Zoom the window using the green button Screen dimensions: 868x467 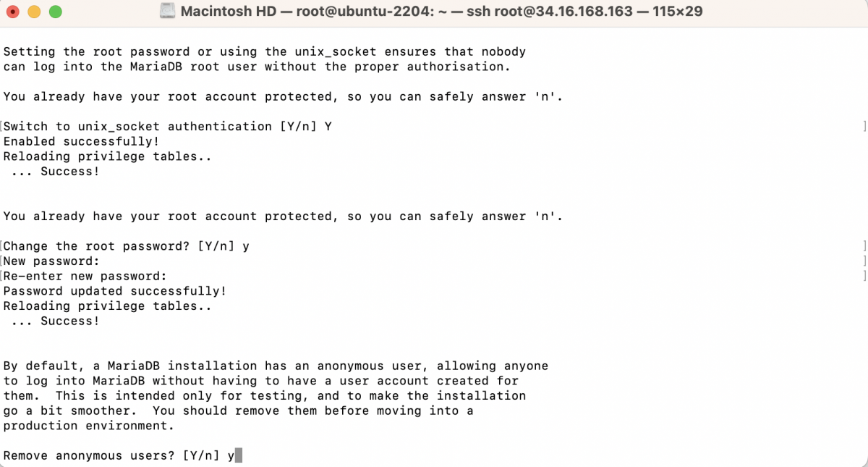(x=55, y=12)
